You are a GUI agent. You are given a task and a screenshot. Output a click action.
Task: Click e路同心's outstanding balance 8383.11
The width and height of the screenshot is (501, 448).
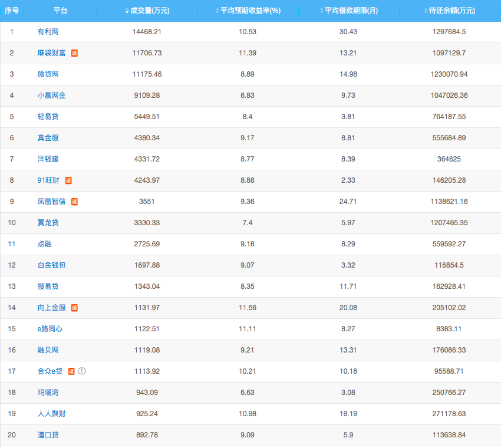tap(449, 329)
